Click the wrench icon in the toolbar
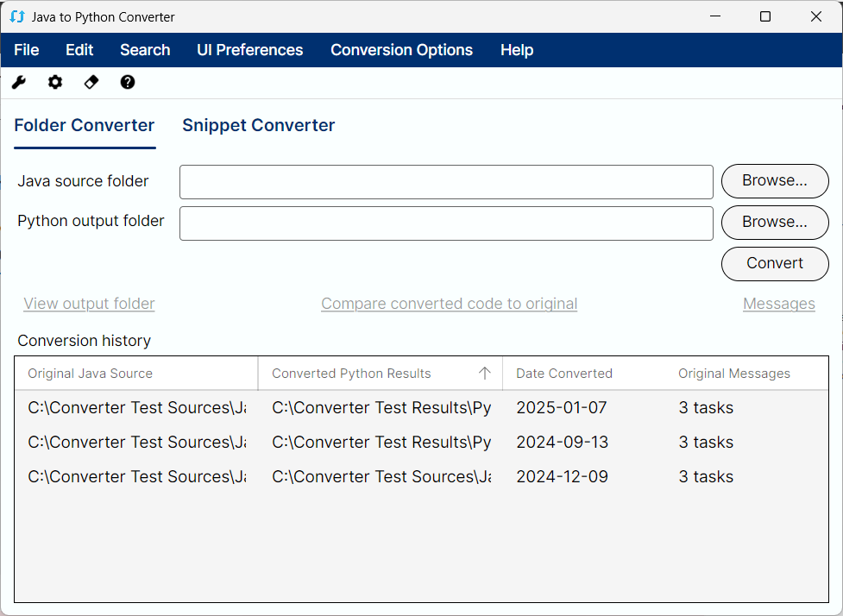843x616 pixels. pyautogui.click(x=19, y=82)
